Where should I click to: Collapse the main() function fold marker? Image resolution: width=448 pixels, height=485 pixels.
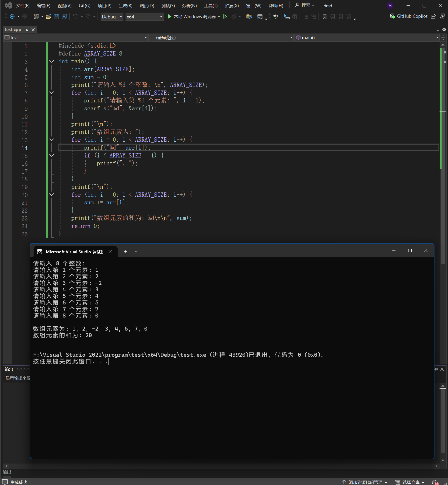[x=52, y=62]
